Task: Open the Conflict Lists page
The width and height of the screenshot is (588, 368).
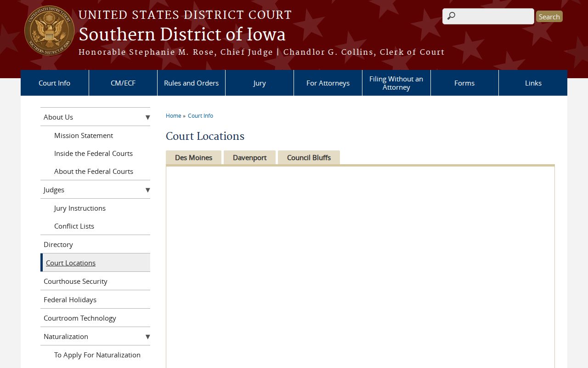Action: coord(74,226)
